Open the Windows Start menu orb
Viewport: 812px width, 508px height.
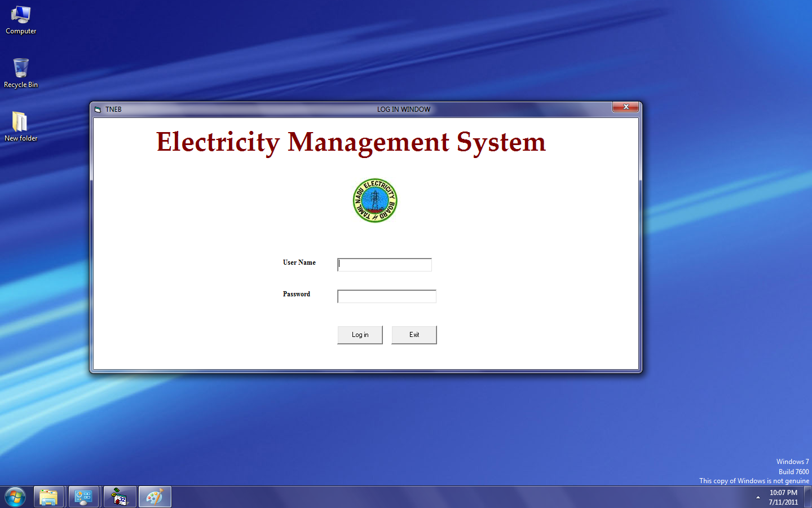(x=15, y=497)
